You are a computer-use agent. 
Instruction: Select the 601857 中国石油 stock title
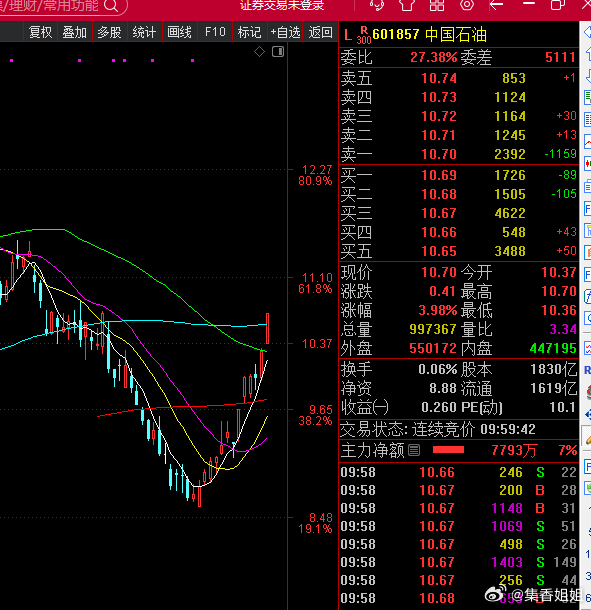pyautogui.click(x=430, y=35)
